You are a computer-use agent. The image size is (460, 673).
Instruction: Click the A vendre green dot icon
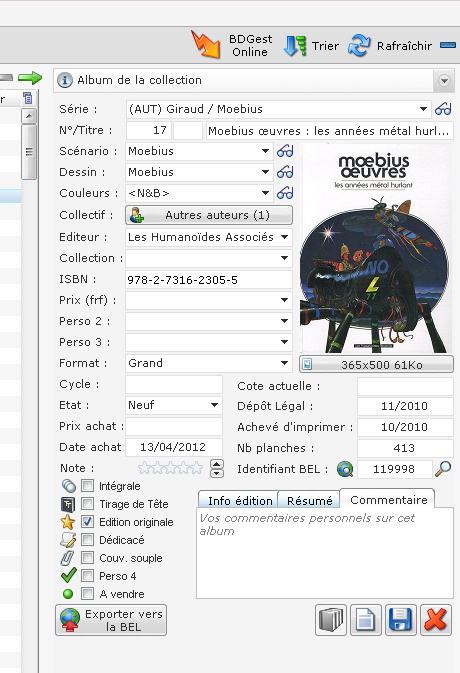[x=68, y=594]
